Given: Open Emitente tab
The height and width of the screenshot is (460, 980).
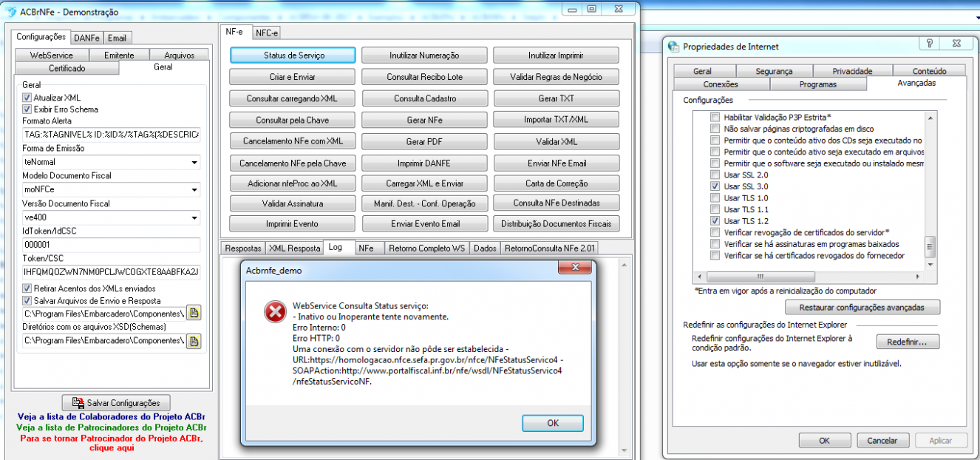Looking at the screenshot, I should 119,55.
